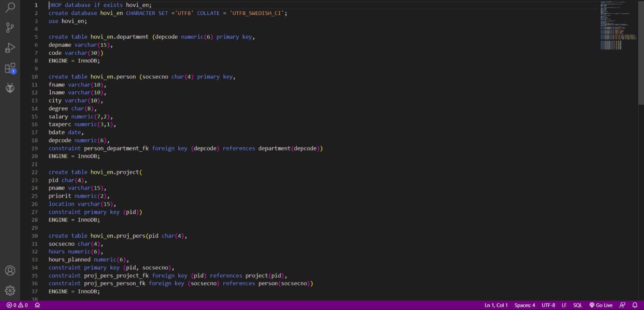Click 'proj_pers_project_fk' constraint name
644x310 pixels.
(116, 276)
